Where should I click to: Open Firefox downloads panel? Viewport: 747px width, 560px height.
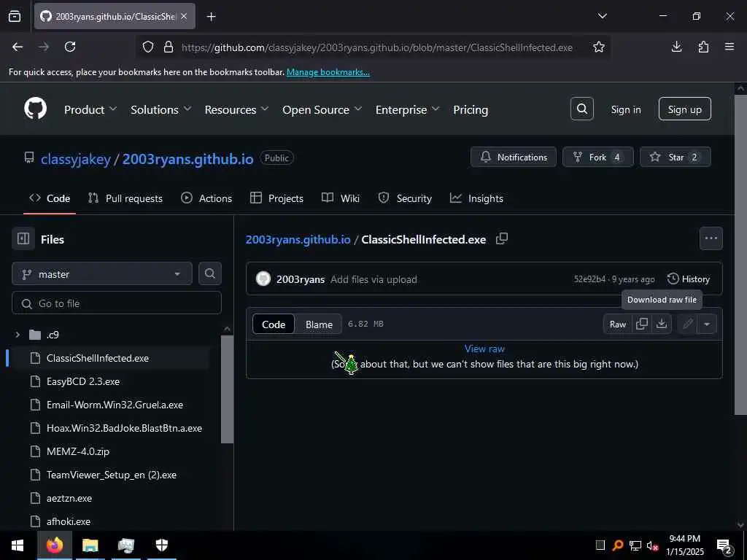coord(676,47)
